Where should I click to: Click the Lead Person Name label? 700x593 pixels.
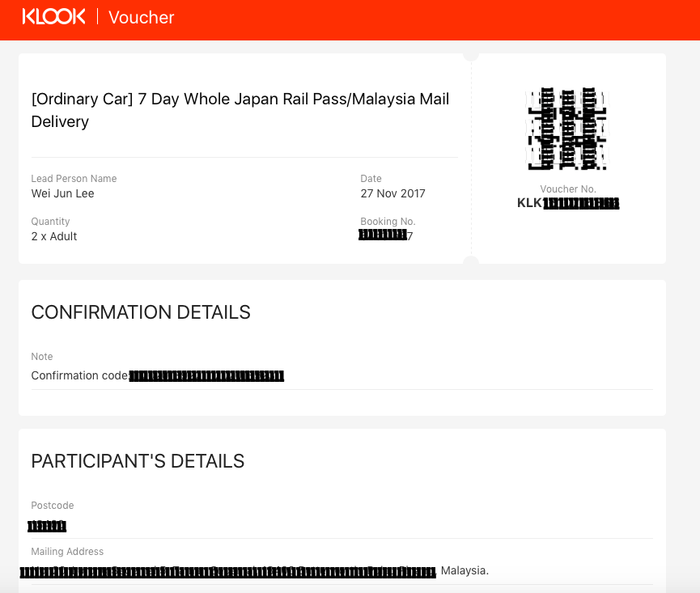pyautogui.click(x=74, y=179)
